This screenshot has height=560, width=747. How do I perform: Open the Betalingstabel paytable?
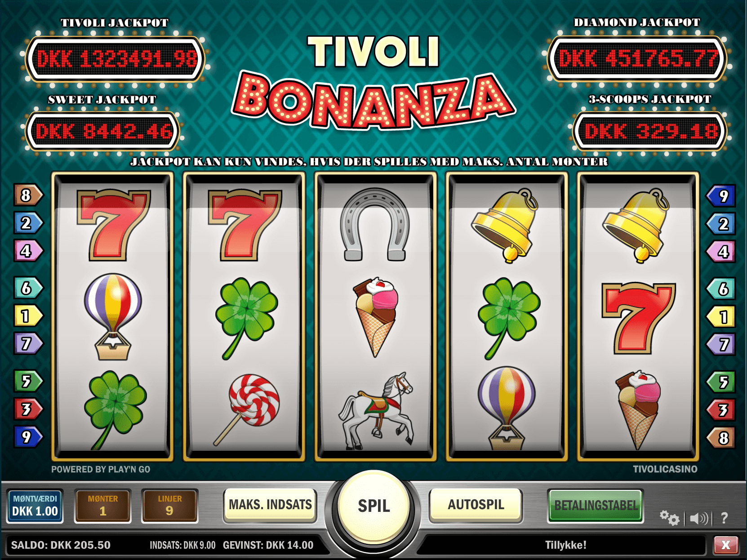[x=596, y=506]
